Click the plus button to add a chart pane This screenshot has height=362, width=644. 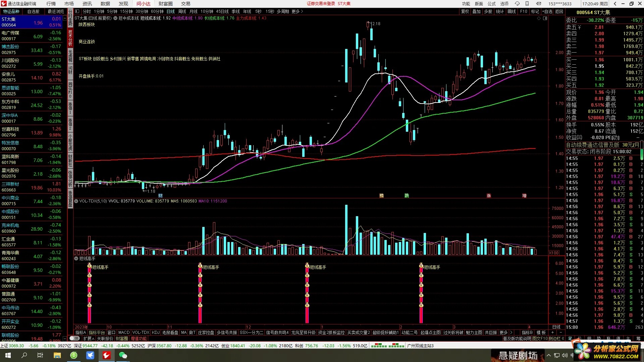pyautogui.click(x=552, y=333)
